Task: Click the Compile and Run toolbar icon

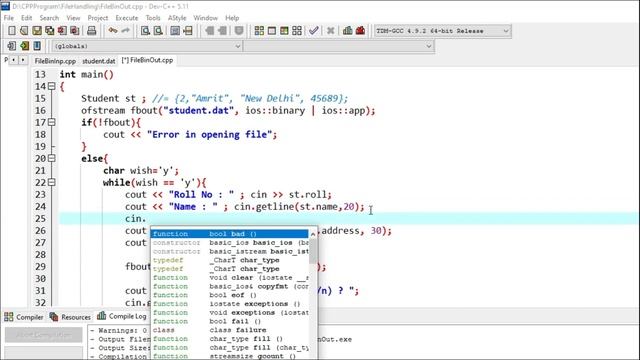Action: point(284,31)
